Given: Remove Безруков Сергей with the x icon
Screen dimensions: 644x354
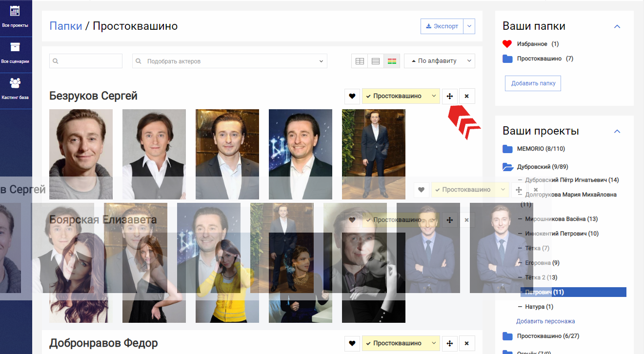Looking at the screenshot, I should coord(467,96).
